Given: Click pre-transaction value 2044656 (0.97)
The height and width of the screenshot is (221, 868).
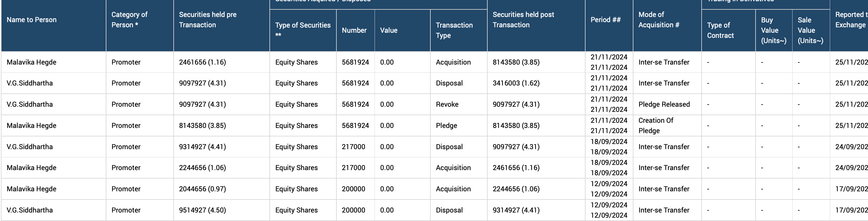Looking at the screenshot, I should 202,189.
